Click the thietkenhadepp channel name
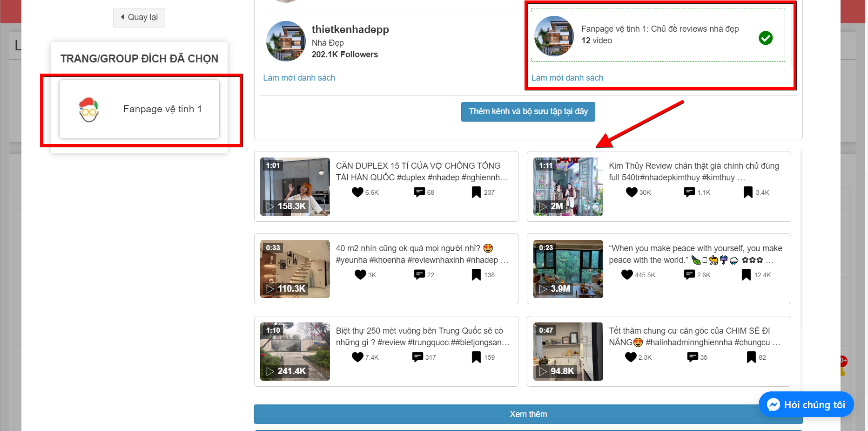This screenshot has width=868, height=431. [x=350, y=29]
